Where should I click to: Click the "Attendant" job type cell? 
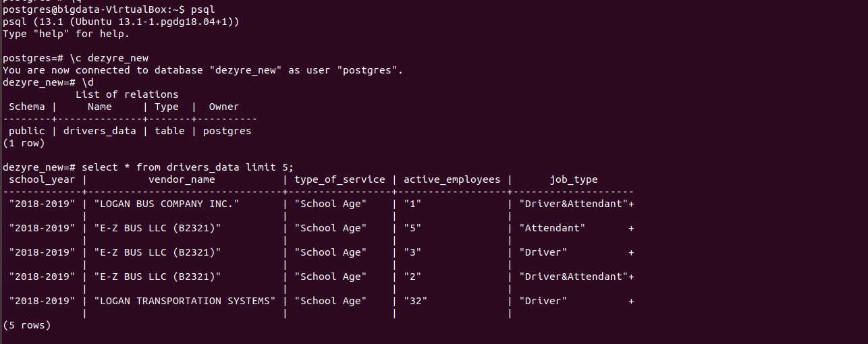tap(552, 228)
